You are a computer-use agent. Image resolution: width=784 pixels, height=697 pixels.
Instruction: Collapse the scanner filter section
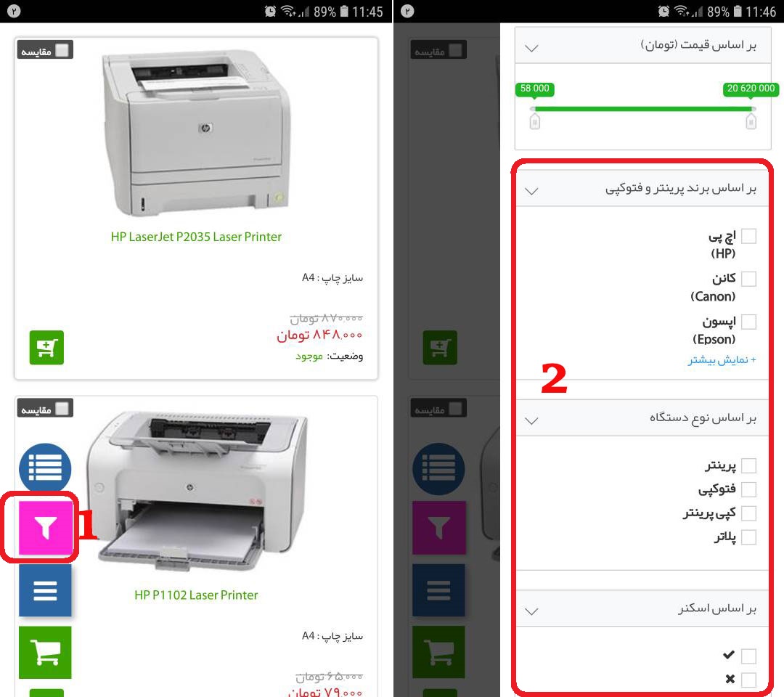(x=531, y=611)
